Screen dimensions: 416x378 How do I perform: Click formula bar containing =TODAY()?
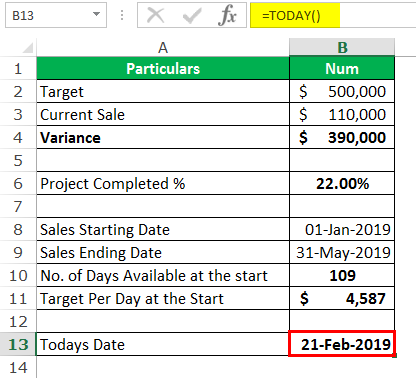pyautogui.click(x=333, y=15)
